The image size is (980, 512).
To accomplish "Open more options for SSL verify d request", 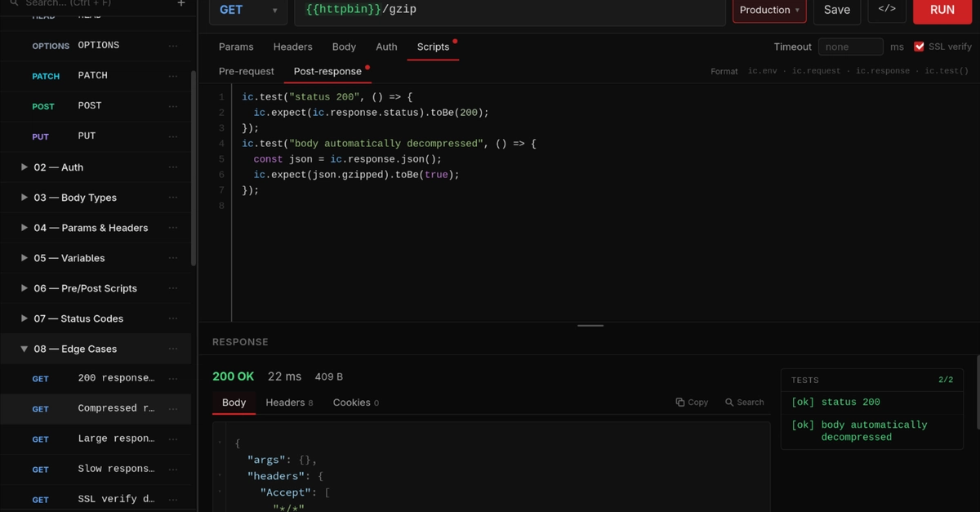I will tap(173, 500).
